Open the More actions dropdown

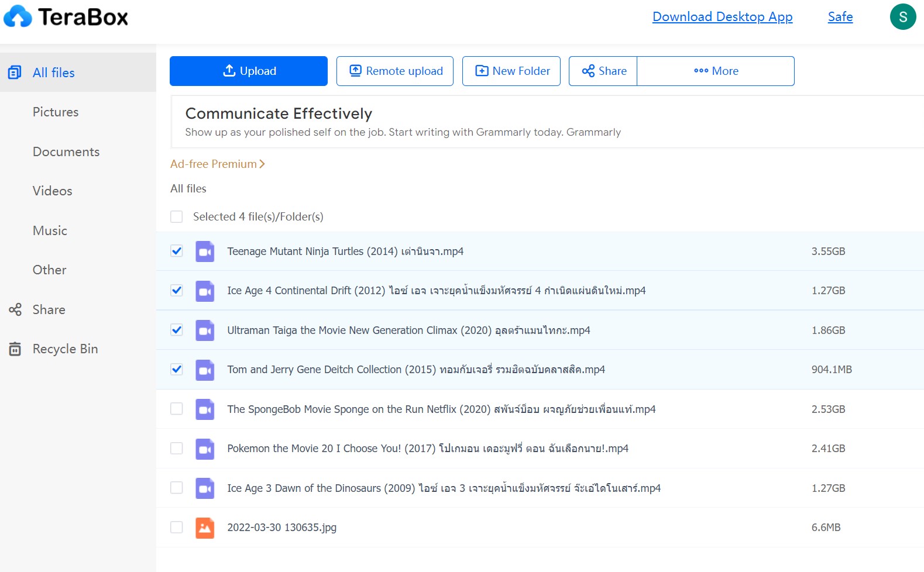click(x=716, y=71)
